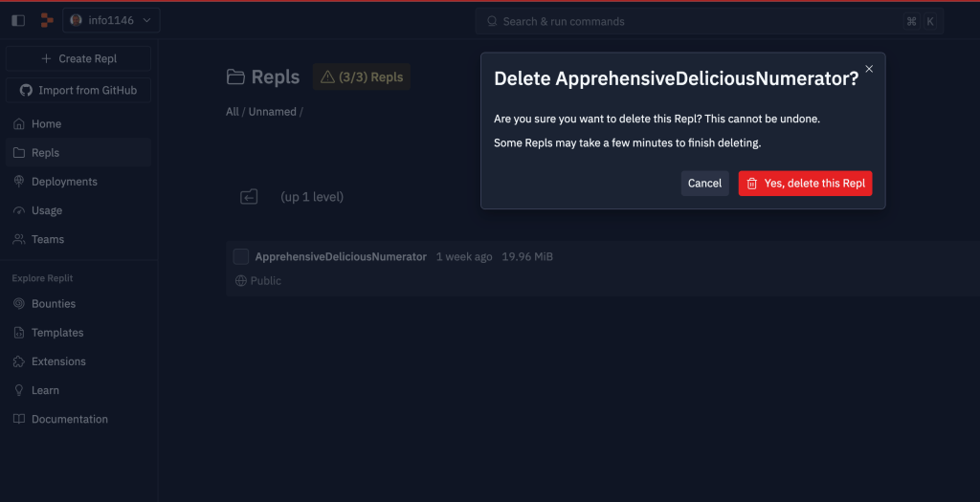Viewport: 980px width, 502px height.
Task: Go to Home in sidebar
Action: pyautogui.click(x=78, y=123)
